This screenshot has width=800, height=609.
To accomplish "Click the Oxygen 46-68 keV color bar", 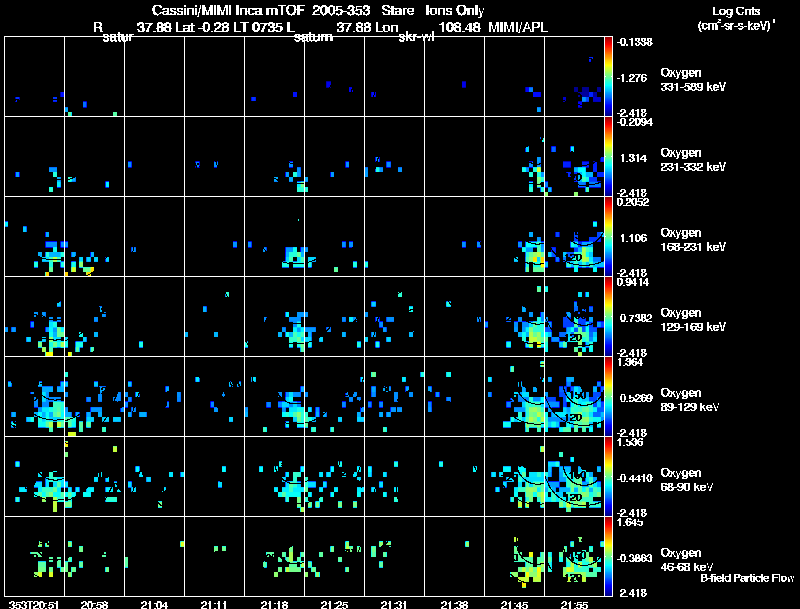I will pyautogui.click(x=608, y=556).
